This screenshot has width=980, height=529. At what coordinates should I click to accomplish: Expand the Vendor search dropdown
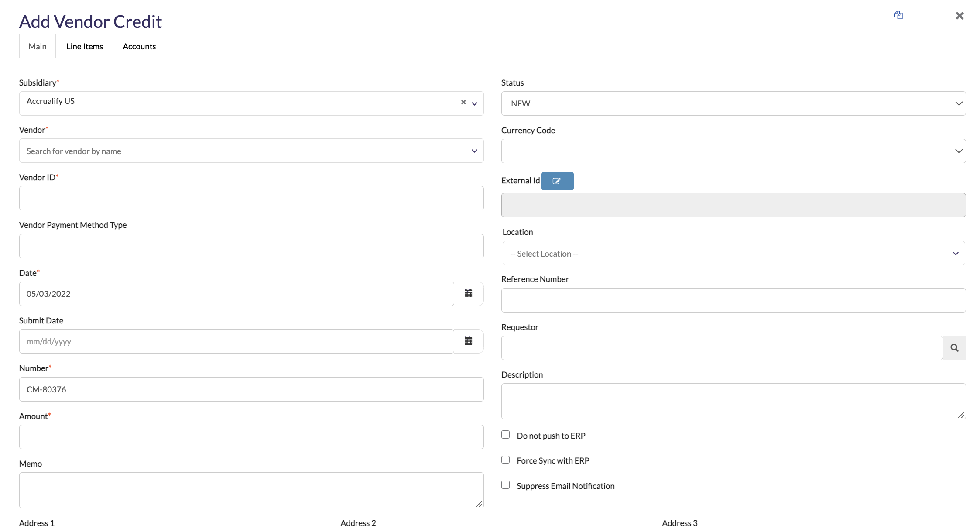click(x=251, y=151)
